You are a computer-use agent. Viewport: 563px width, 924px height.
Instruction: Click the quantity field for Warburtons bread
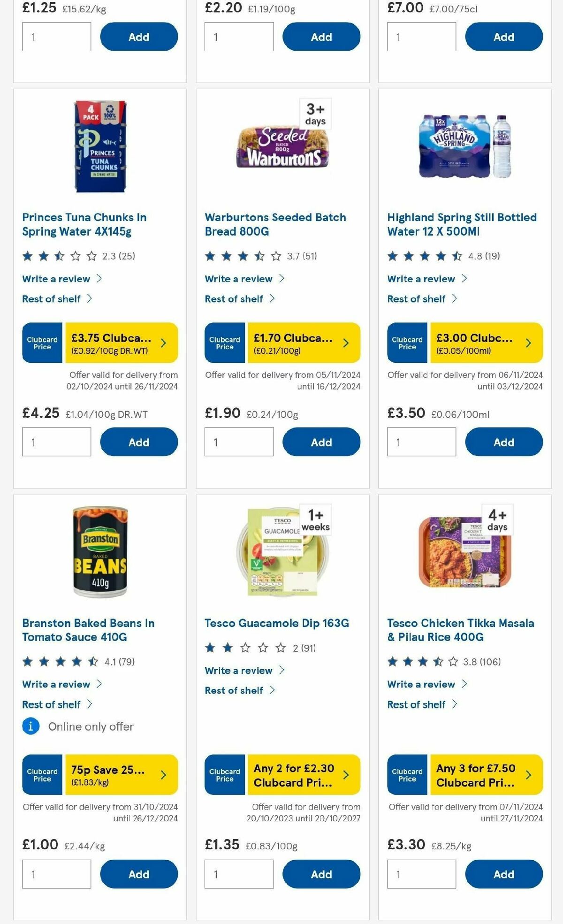239,442
